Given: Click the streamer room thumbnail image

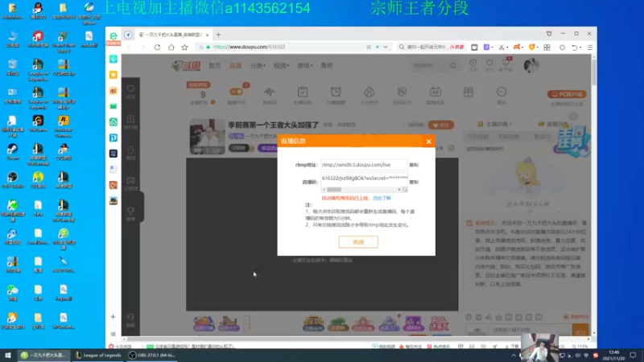Looking at the screenshot, I should (207, 137).
